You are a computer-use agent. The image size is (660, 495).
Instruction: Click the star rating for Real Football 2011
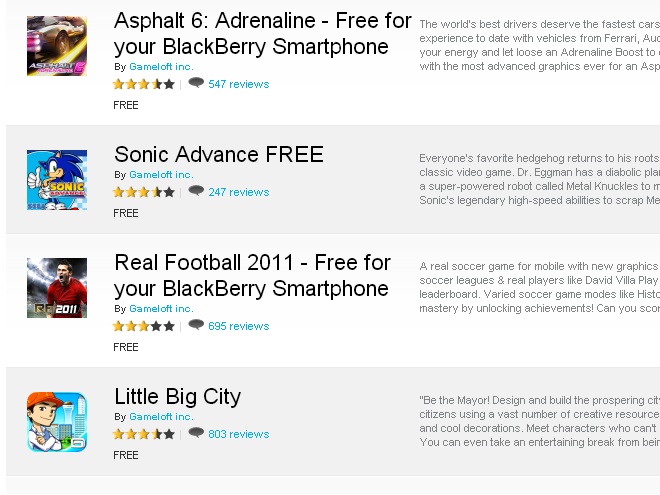pos(144,326)
